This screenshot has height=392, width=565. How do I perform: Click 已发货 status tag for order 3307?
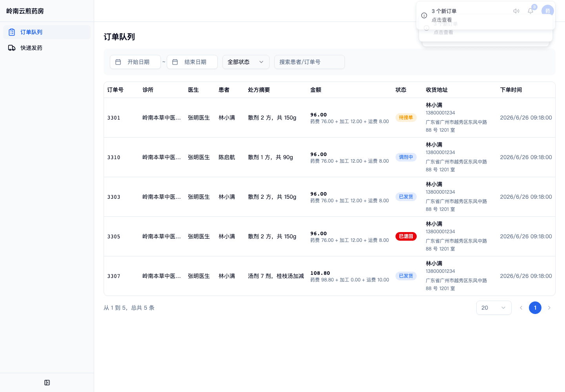tap(406, 276)
